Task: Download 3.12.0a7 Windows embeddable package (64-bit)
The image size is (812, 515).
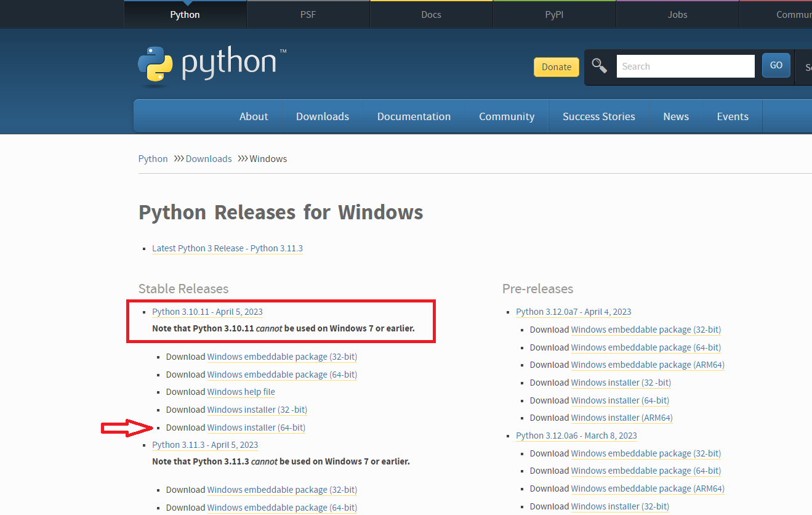Action: tap(646, 347)
